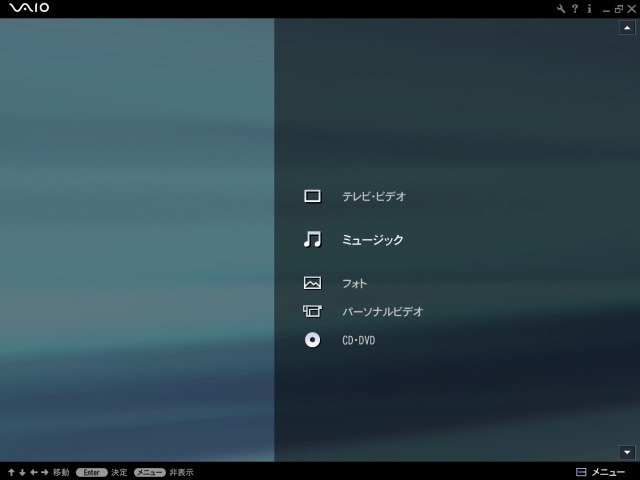This screenshot has width=640, height=480.
Task: Click the TV monitor icon
Action: click(312, 196)
